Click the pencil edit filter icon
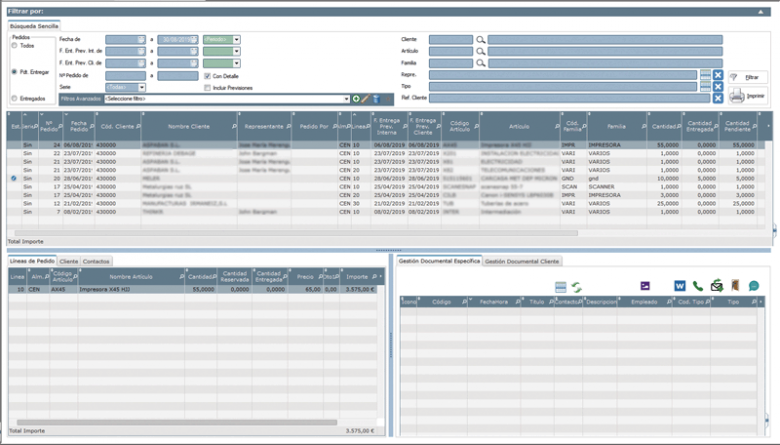780x445 pixels. pos(365,99)
